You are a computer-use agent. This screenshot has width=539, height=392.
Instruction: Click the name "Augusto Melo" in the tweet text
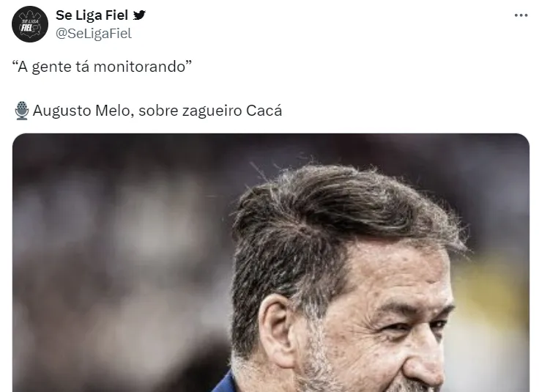(81, 111)
